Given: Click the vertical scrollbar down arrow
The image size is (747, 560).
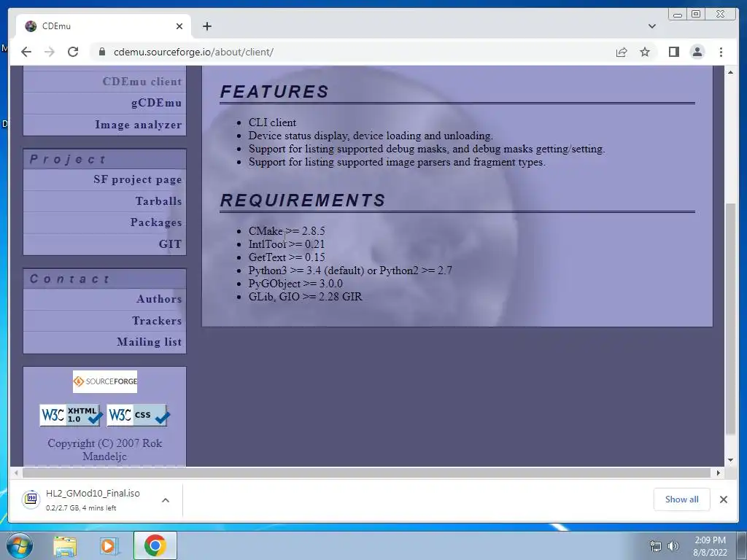Looking at the screenshot, I should point(730,460).
